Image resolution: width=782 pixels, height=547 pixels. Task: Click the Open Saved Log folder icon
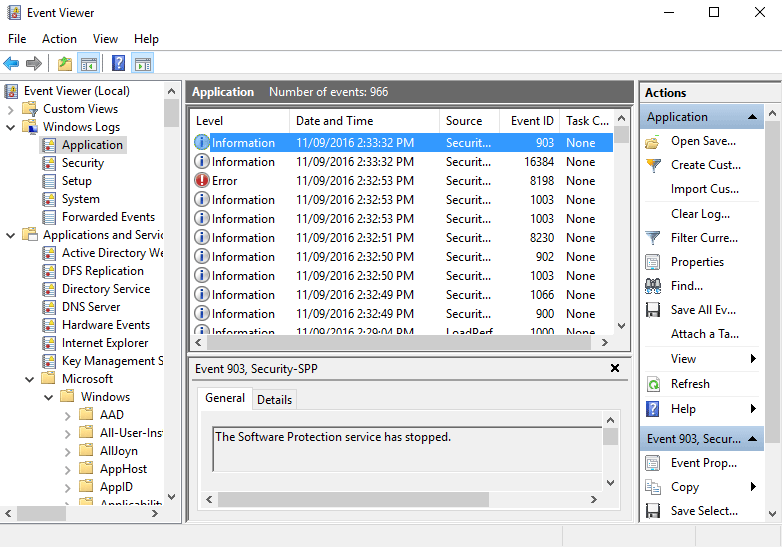pyautogui.click(x=653, y=141)
